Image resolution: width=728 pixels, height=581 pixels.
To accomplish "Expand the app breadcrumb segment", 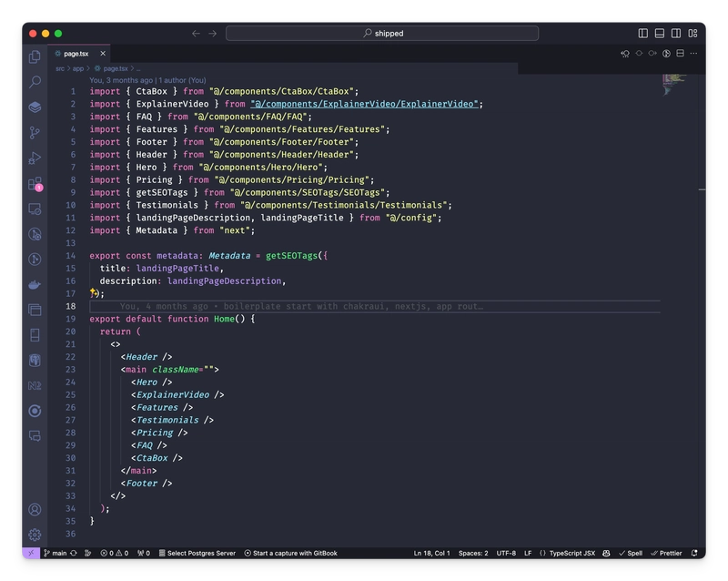I will 78,68.
